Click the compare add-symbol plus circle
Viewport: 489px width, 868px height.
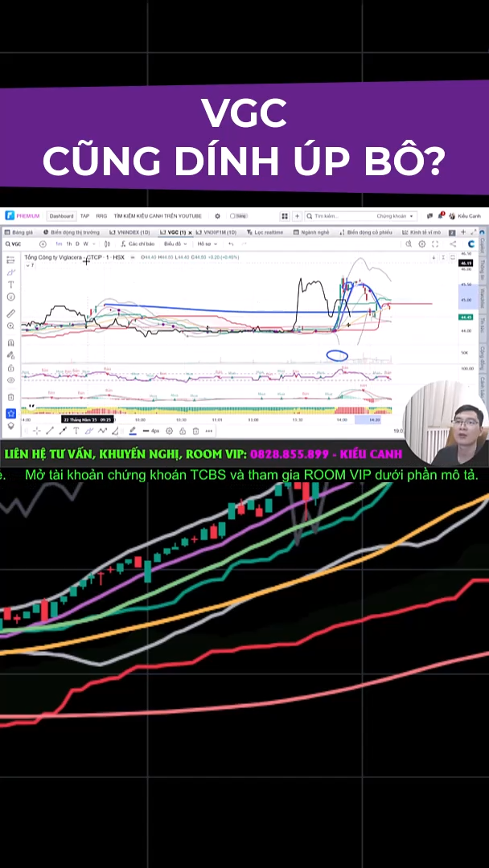click(x=43, y=244)
